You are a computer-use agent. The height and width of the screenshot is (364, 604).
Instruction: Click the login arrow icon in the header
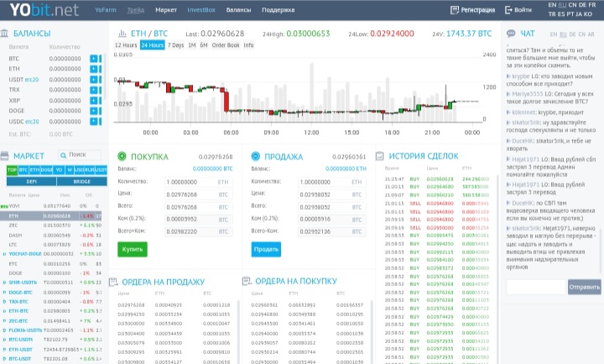coord(508,10)
